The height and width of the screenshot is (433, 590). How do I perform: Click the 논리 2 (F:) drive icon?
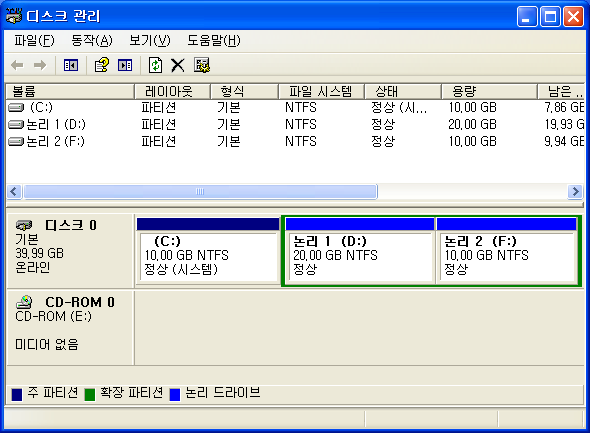point(16,142)
